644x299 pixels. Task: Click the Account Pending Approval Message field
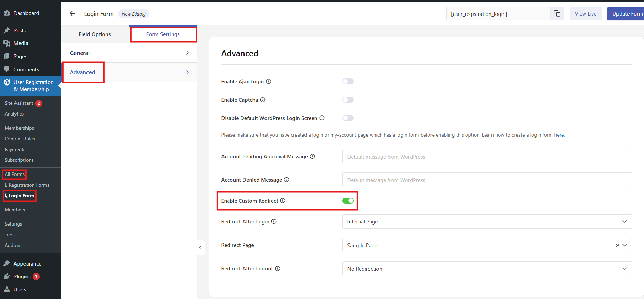click(x=487, y=156)
